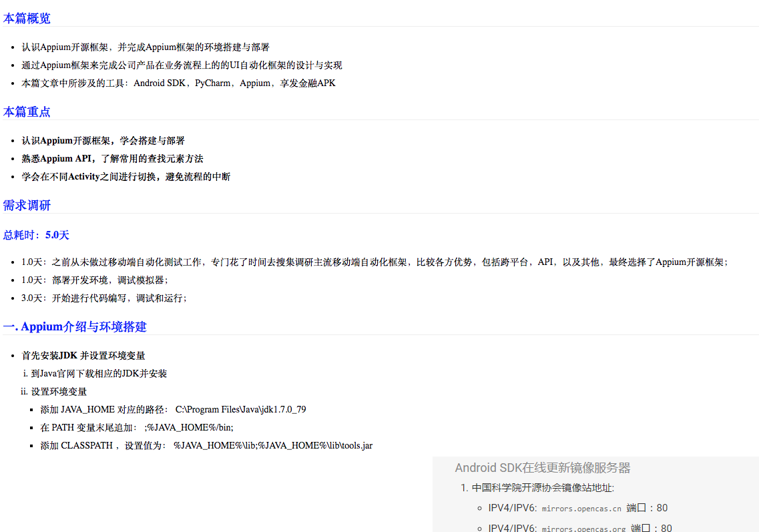Click the line 添加 CLASSPATH with tools.jar
This screenshot has width=759, height=532.
coord(206,445)
